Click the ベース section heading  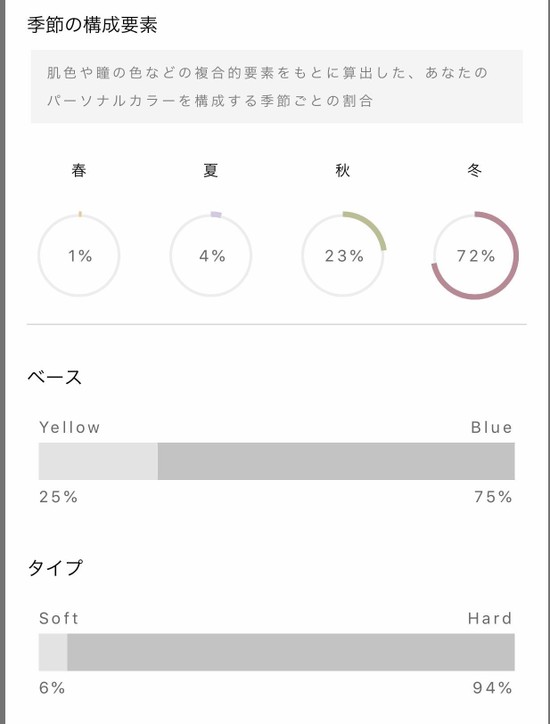[54, 377]
